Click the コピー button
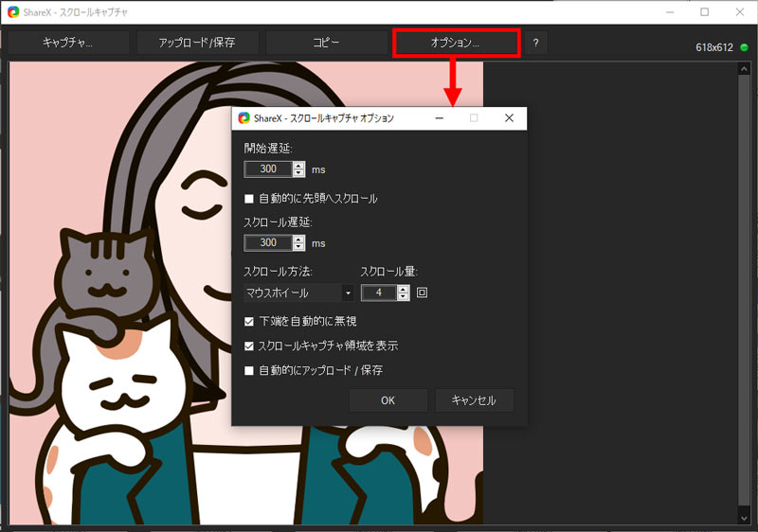 [326, 43]
